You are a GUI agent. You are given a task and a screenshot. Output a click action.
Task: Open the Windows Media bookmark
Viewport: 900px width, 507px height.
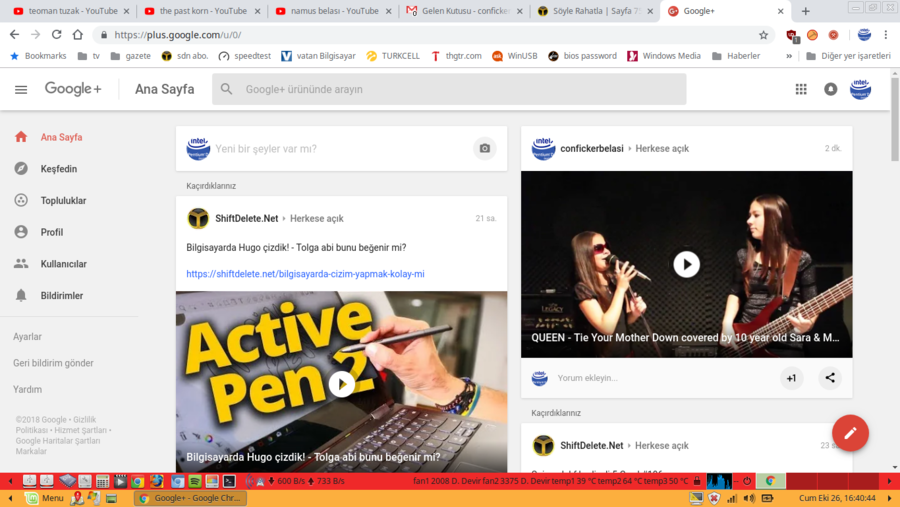pyautogui.click(x=664, y=56)
